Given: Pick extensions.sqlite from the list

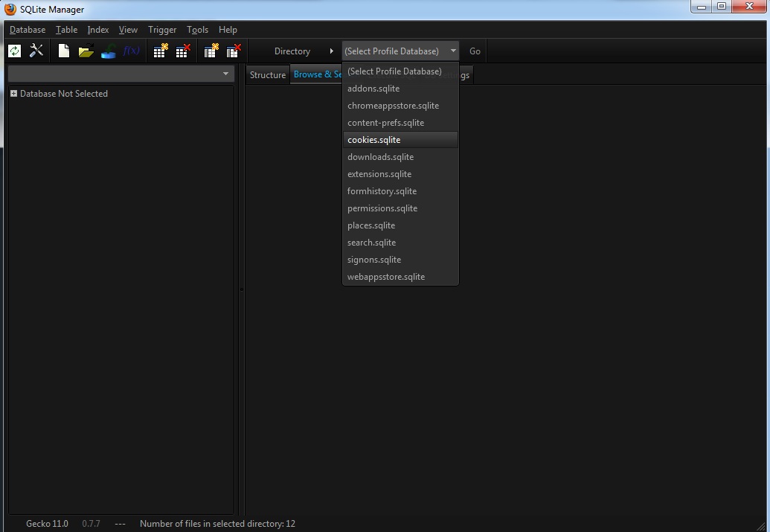Looking at the screenshot, I should click(x=400, y=174).
